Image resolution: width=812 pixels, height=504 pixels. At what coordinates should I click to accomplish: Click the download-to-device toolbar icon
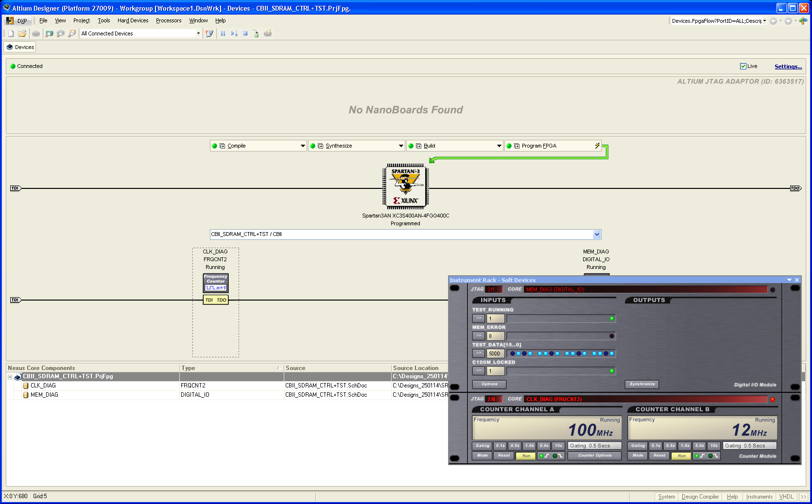coord(256,34)
